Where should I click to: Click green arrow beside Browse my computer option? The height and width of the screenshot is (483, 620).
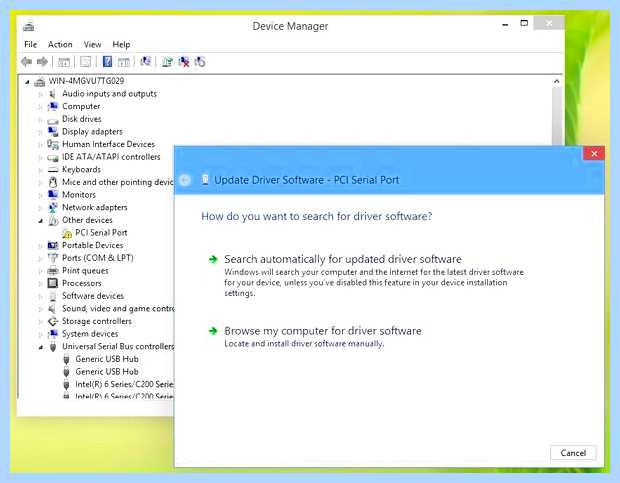213,331
